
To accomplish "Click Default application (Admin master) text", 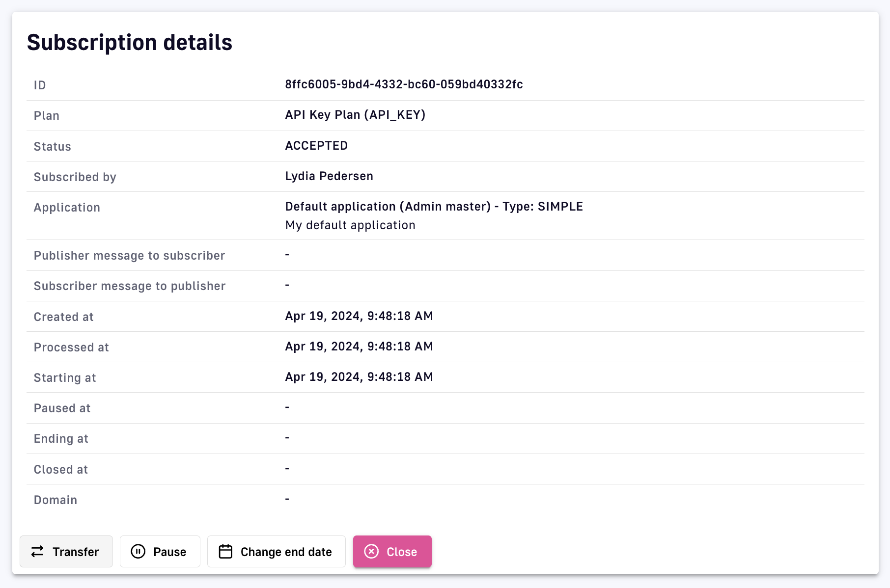I will tap(388, 207).
